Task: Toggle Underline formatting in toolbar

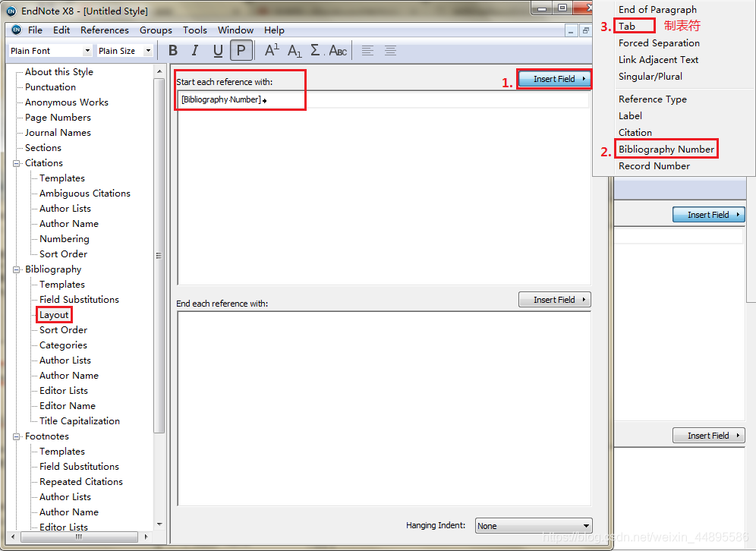Action: click(217, 51)
